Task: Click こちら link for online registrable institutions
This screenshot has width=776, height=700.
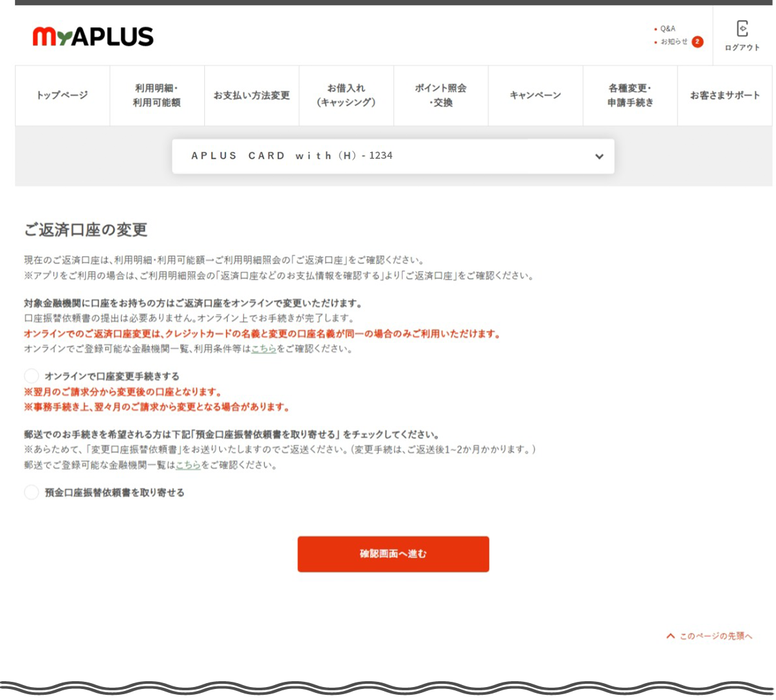Action: pos(264,349)
